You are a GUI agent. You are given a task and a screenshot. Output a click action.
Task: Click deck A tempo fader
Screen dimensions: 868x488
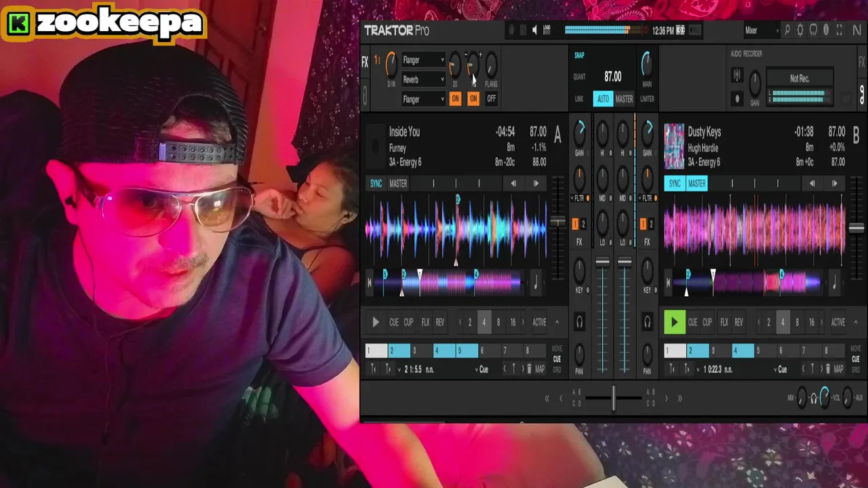557,222
